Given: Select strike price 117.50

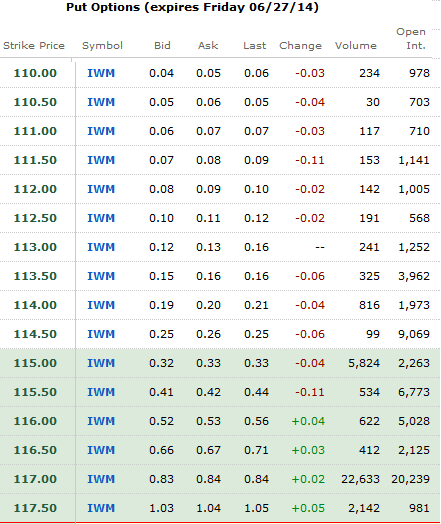Looking at the screenshot, I should (x=35, y=508).
